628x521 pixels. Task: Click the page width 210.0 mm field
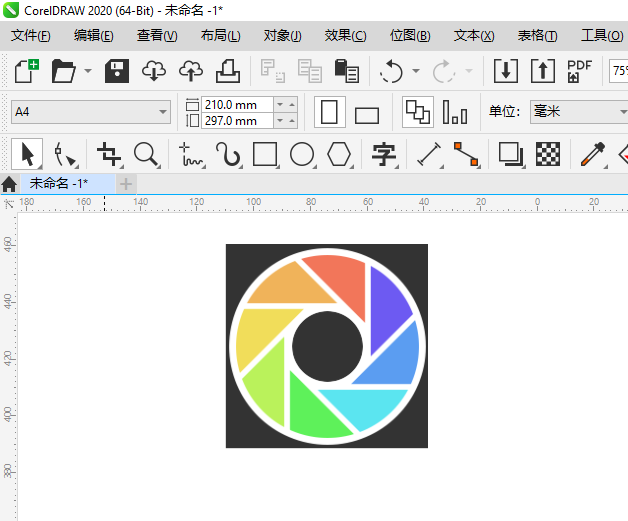point(237,105)
